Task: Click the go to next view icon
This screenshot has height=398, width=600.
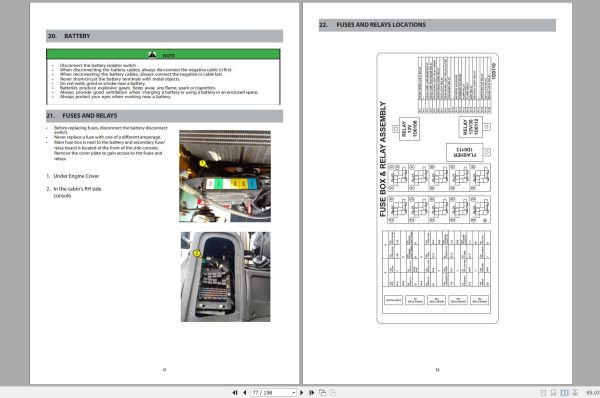Action: [333, 393]
